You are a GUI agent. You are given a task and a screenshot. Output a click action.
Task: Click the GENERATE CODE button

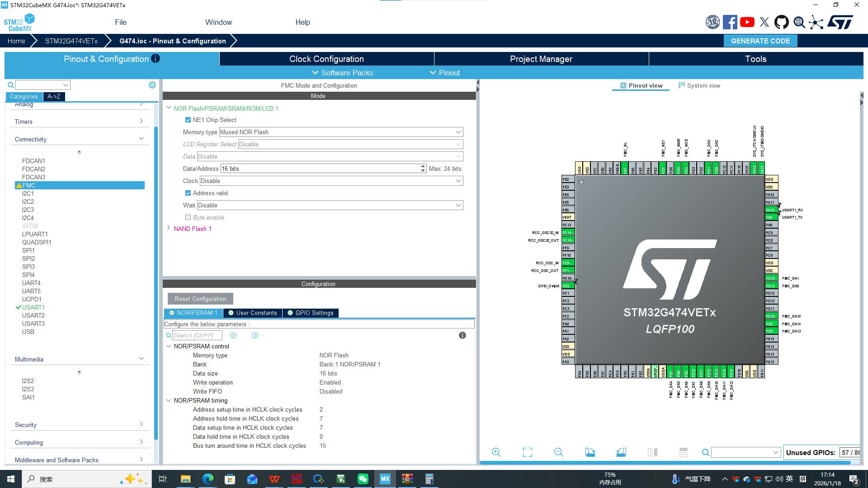[760, 41]
